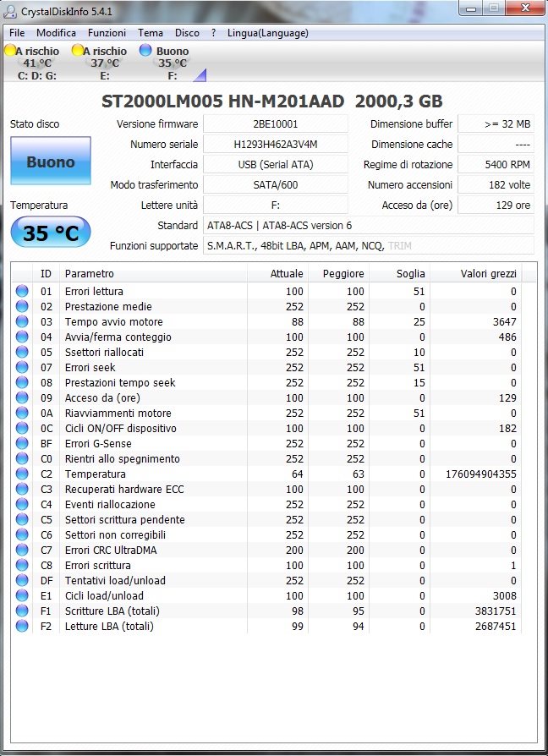The image size is (548, 756).
Task: Click the yellow status orb for C: D: G:
Action: [10, 50]
